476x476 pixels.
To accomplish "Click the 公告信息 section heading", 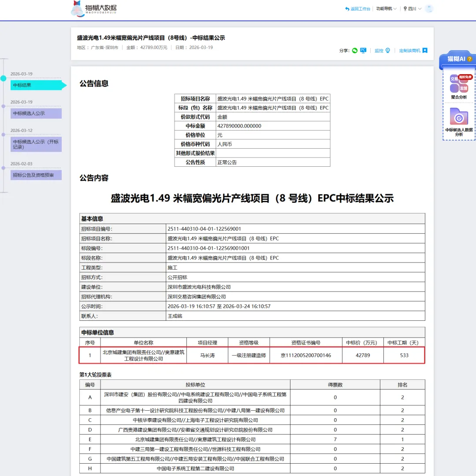I will click(x=94, y=83).
